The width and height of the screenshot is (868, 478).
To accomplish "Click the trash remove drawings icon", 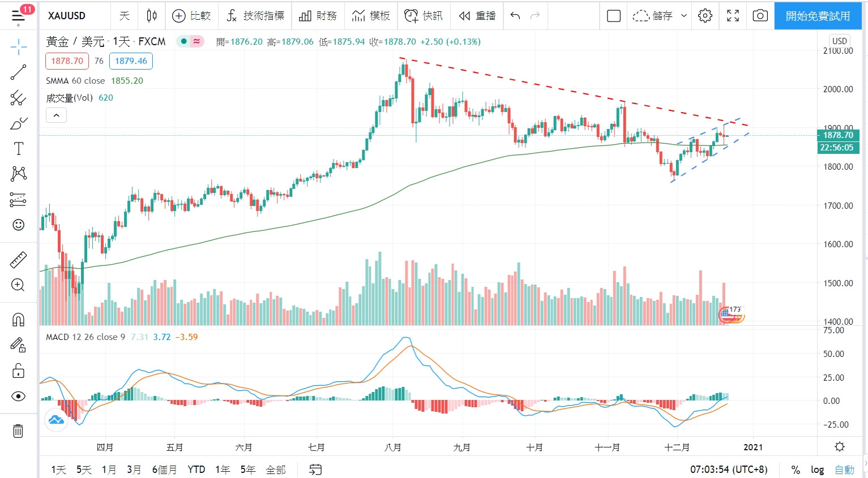I will [18, 431].
